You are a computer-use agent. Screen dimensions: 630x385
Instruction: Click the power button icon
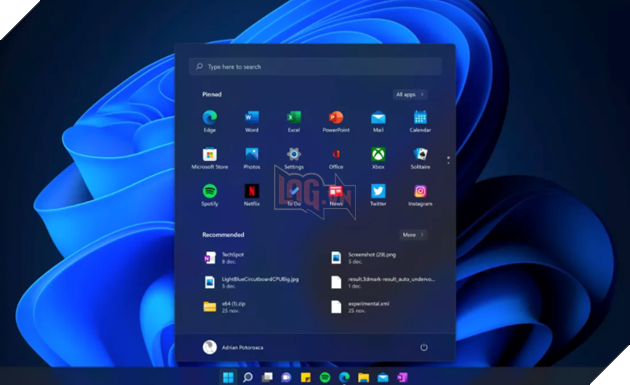(423, 347)
